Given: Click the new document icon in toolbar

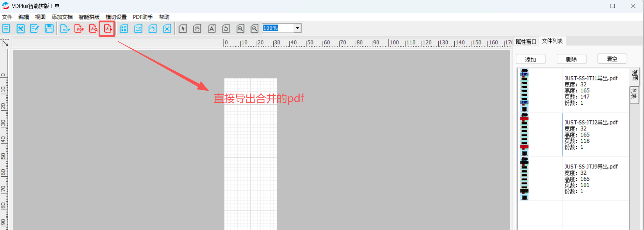Looking at the screenshot, I should (x=6, y=29).
